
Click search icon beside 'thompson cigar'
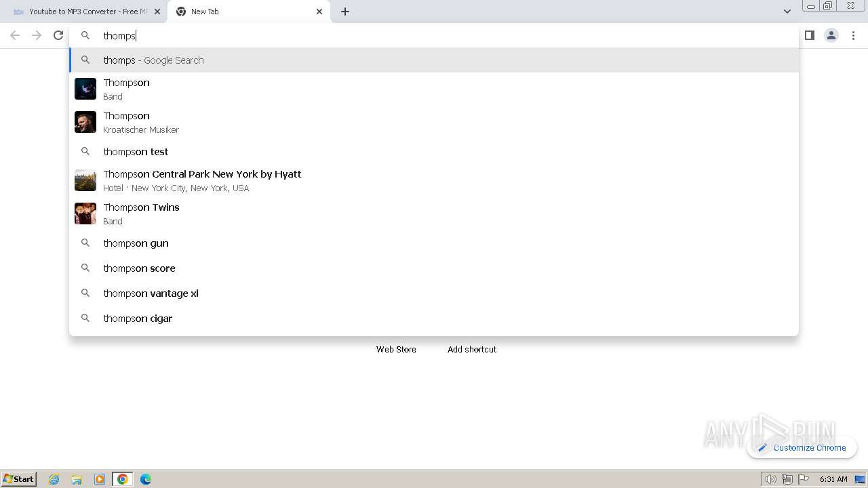85,318
